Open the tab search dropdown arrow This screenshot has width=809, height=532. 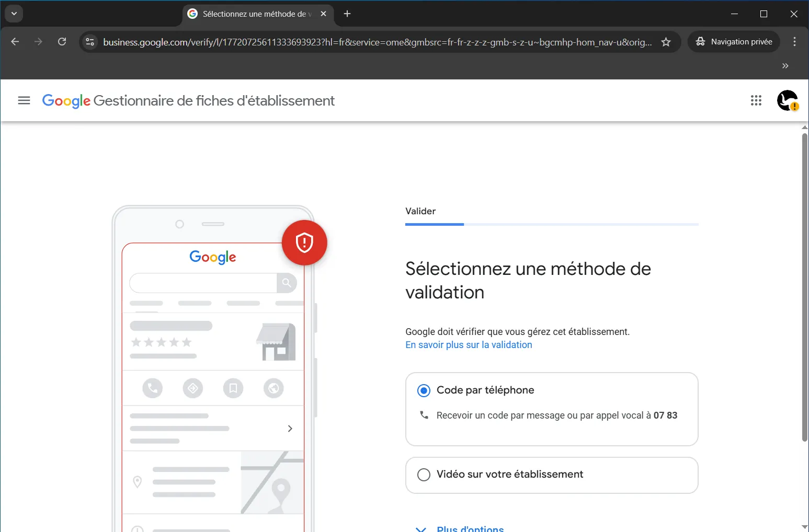(x=14, y=14)
